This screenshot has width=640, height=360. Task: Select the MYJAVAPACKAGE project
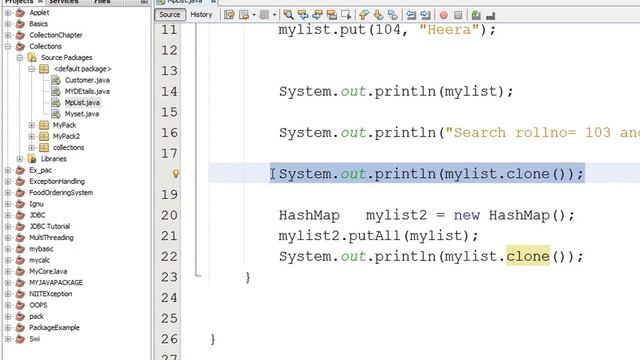pos(56,282)
